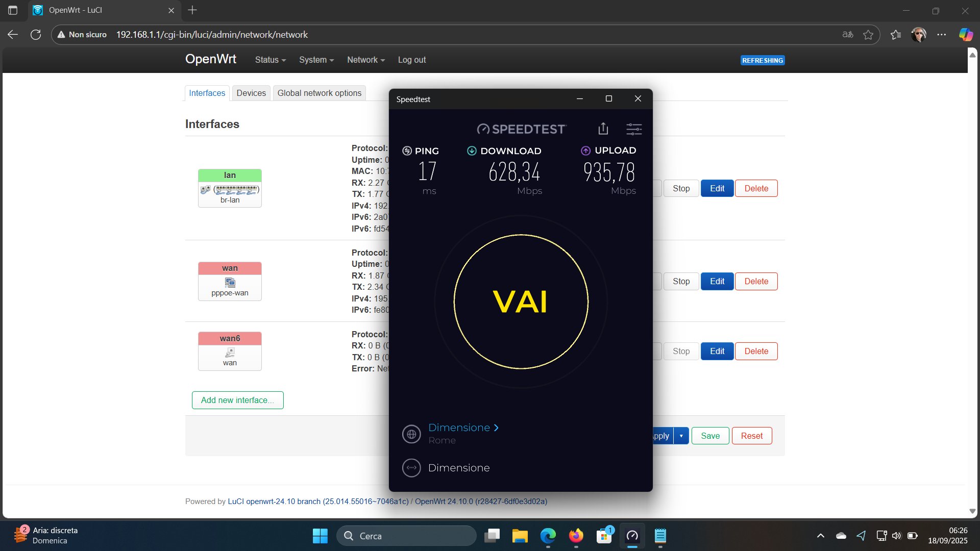Click the connections icon beside Dimensione
Image resolution: width=980 pixels, height=551 pixels.
pyautogui.click(x=411, y=468)
